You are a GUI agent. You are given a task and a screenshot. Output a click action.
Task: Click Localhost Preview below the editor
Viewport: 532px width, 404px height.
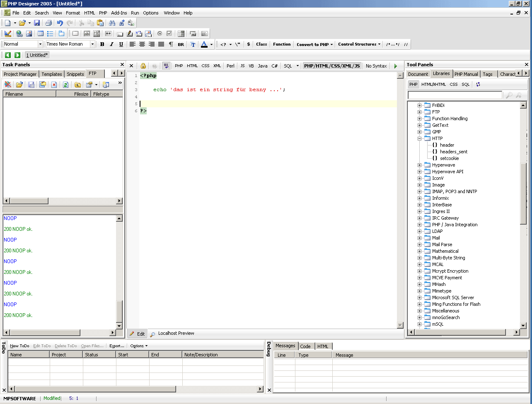coord(176,334)
